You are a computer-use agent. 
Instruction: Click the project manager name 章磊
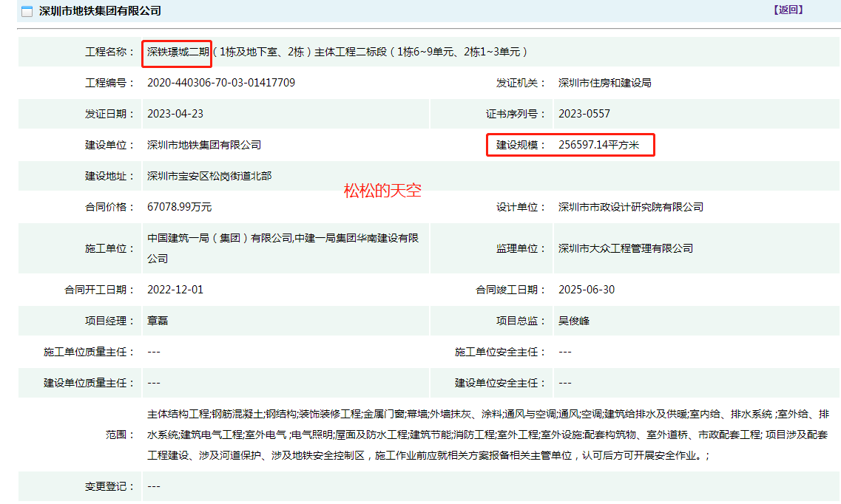click(x=158, y=321)
